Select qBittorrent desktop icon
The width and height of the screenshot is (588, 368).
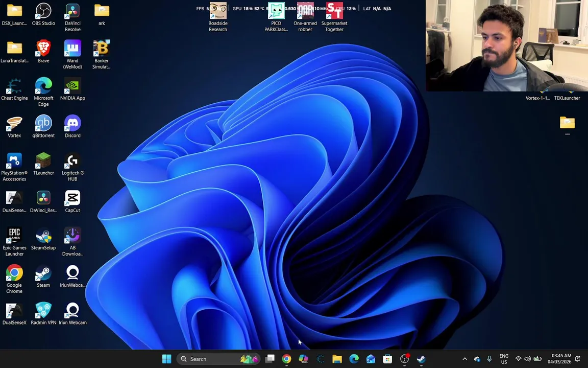43,127
